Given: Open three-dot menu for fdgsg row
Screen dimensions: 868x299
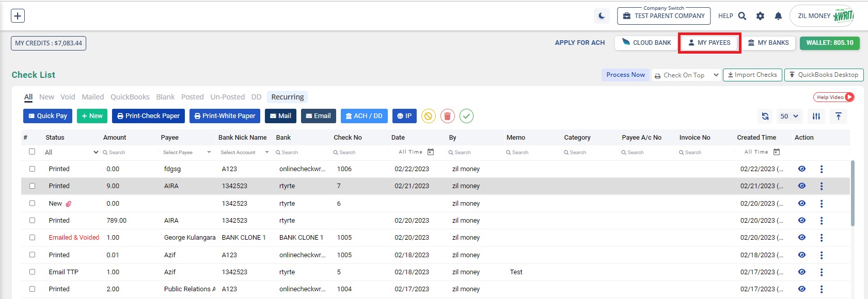Looking at the screenshot, I should (x=822, y=169).
